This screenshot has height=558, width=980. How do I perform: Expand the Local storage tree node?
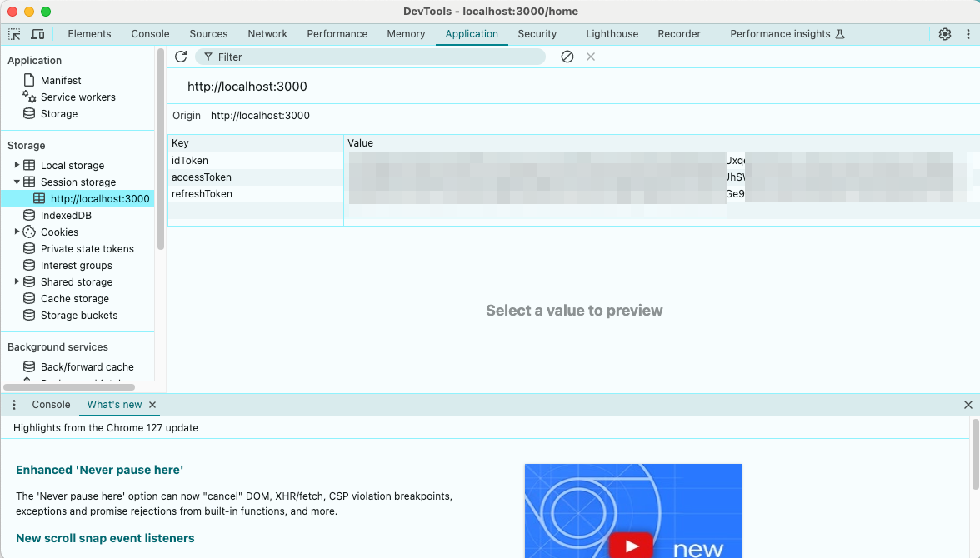tap(17, 165)
